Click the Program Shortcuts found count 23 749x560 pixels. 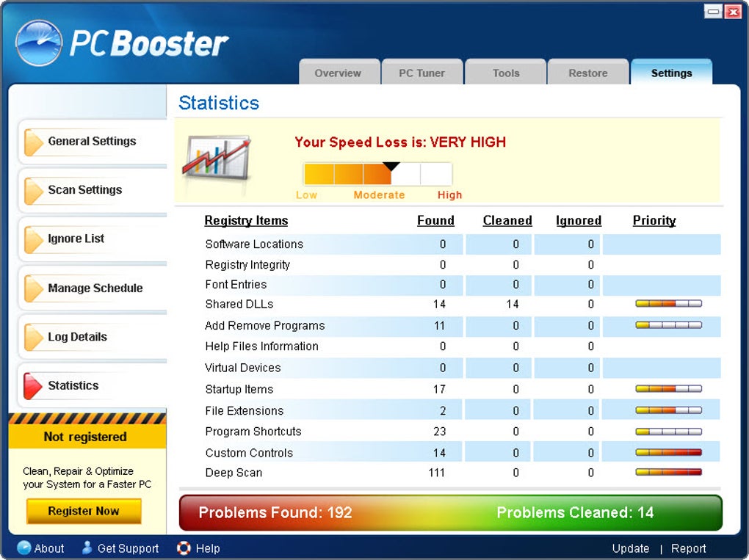click(439, 432)
